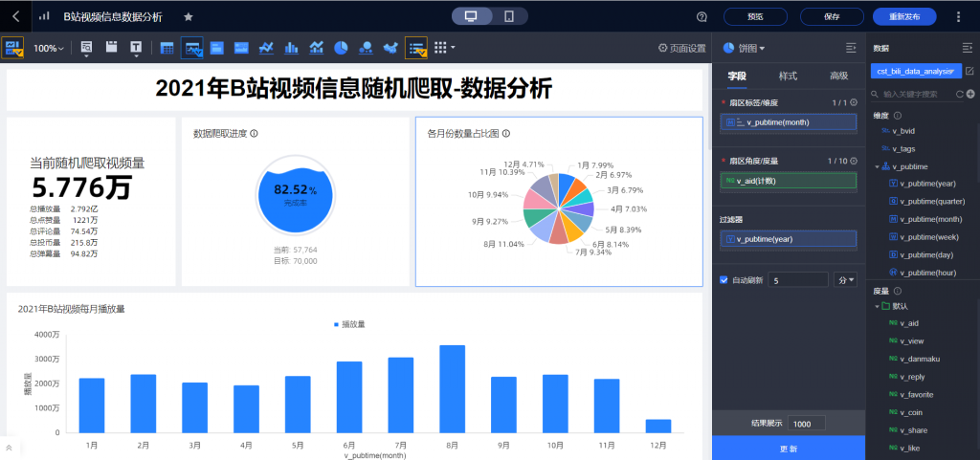Select the v_pubtime(year) filter chip

pyautogui.click(x=789, y=239)
